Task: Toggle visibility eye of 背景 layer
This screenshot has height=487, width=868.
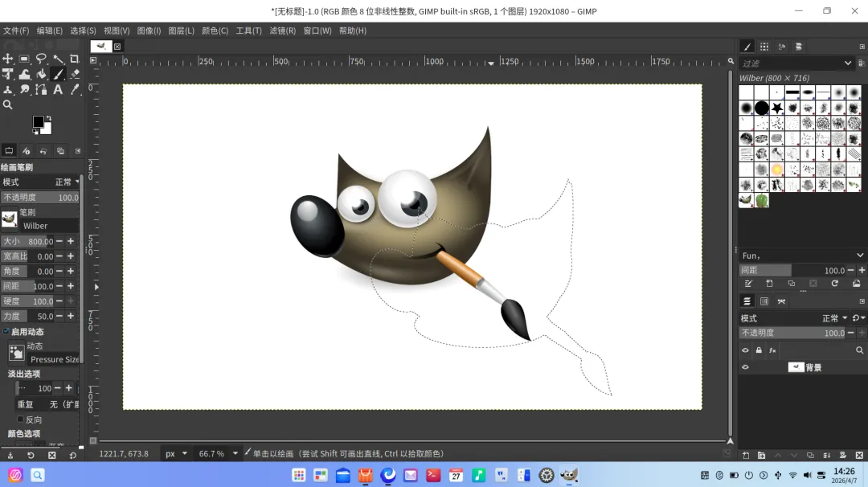Action: (x=745, y=367)
